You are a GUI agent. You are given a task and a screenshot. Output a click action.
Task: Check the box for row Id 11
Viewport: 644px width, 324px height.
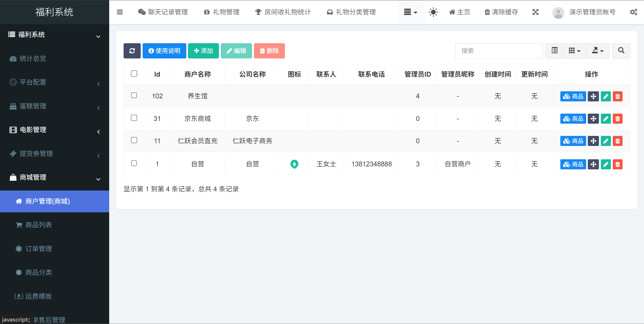coord(134,140)
